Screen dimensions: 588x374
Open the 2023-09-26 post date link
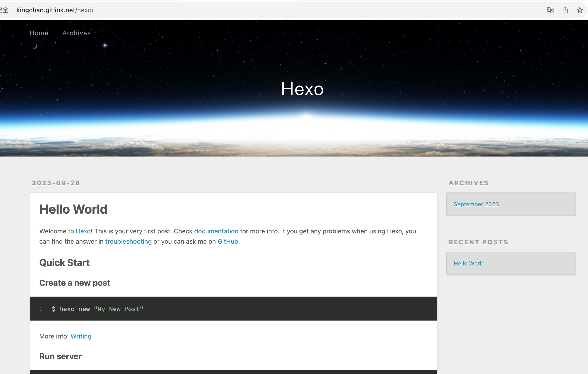click(x=56, y=183)
